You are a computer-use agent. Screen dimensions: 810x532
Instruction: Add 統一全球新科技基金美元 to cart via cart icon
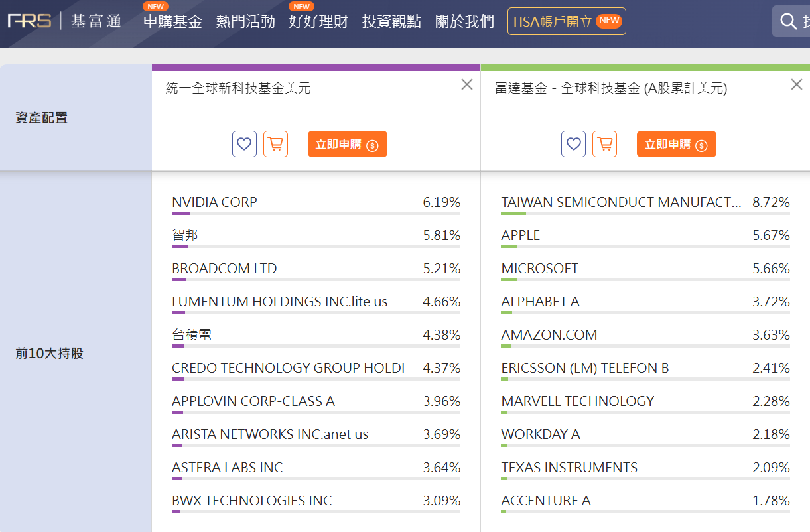(275, 143)
